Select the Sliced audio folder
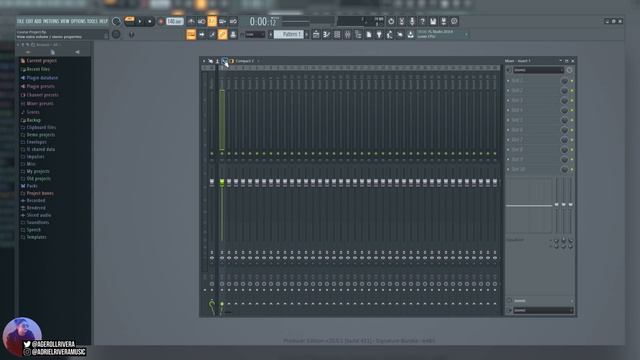Screen dimensions: 640x360 pos(36,215)
